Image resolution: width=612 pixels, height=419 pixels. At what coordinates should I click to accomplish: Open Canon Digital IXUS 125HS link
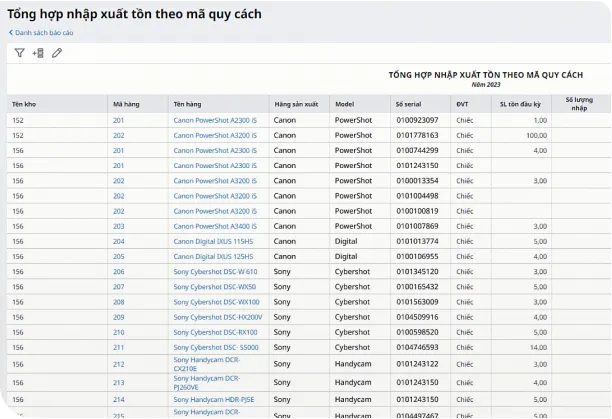213,256
